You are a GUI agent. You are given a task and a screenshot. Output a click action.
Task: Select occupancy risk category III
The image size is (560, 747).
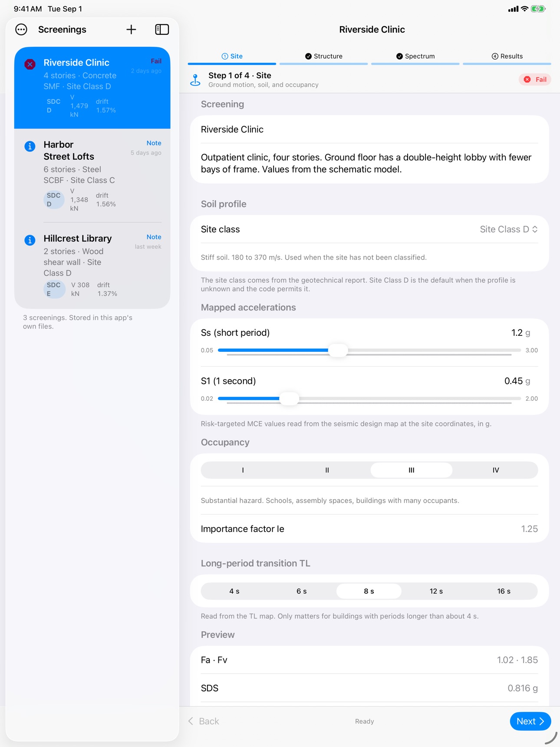click(412, 470)
